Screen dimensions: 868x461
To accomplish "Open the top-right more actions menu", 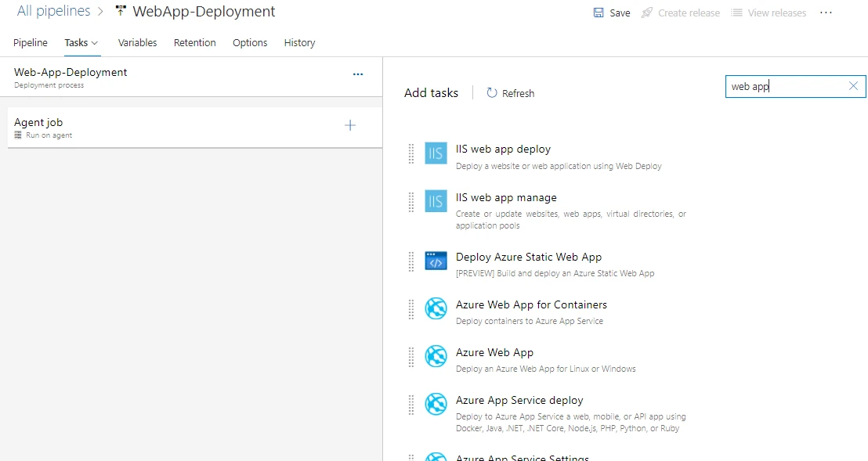I will tap(826, 13).
